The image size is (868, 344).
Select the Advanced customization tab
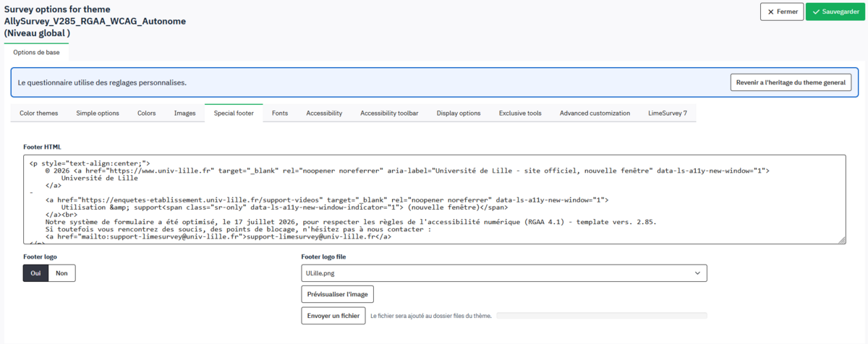(x=595, y=113)
